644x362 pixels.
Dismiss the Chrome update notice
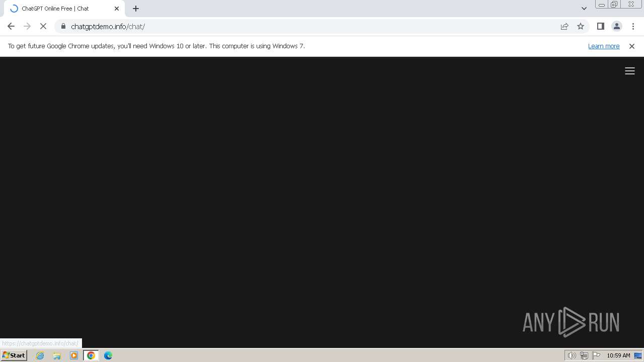click(631, 46)
